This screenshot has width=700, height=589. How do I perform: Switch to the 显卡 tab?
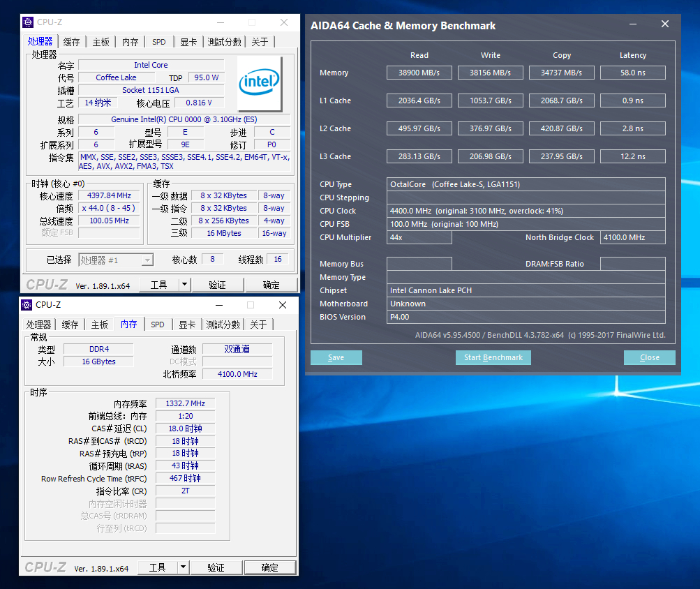(188, 41)
